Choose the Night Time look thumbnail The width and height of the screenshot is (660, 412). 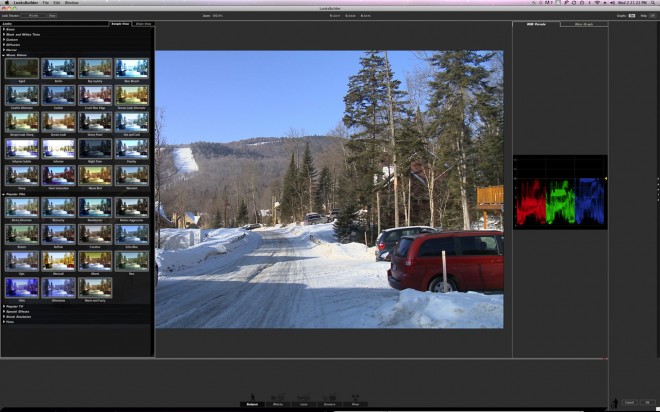(x=95, y=148)
